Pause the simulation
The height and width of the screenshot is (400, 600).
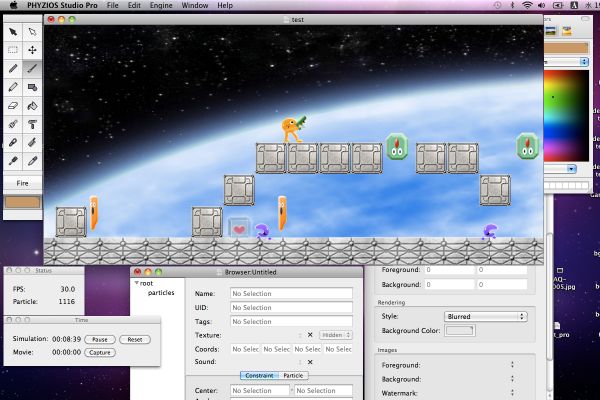point(101,339)
